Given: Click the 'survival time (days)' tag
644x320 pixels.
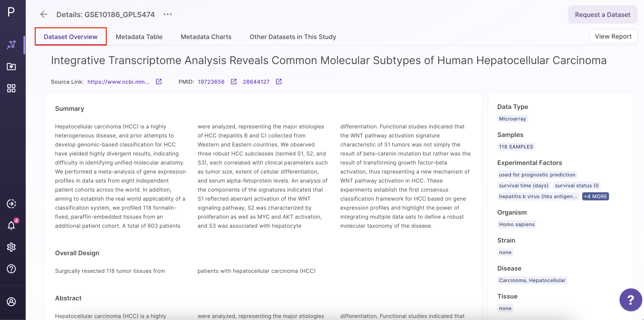Looking at the screenshot, I should point(524,186).
